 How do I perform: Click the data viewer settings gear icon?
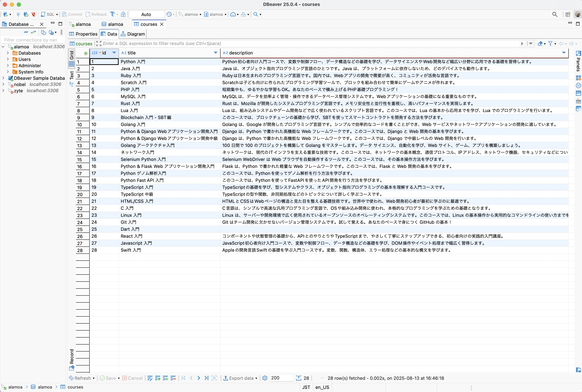[x=265, y=378]
